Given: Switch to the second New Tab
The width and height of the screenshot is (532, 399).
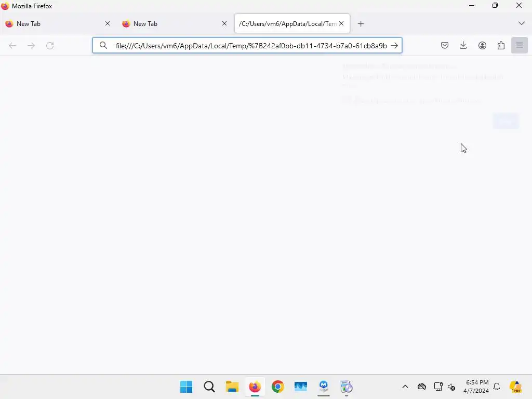Looking at the screenshot, I should pos(174,24).
